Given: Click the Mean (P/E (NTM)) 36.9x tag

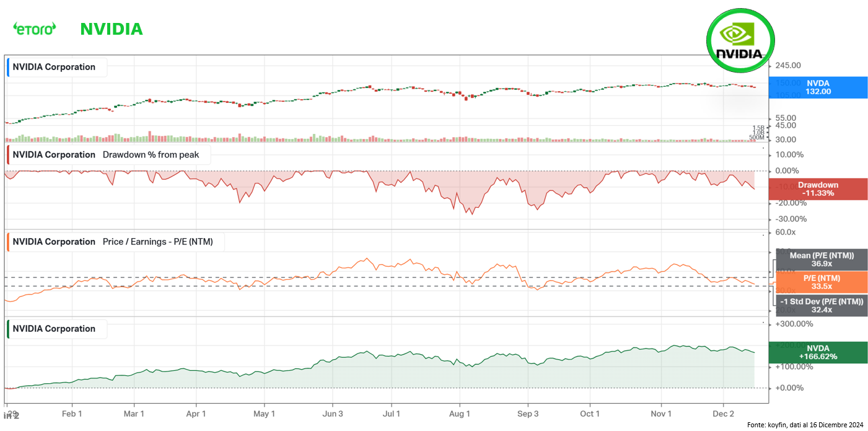Looking at the screenshot, I should 822,260.
